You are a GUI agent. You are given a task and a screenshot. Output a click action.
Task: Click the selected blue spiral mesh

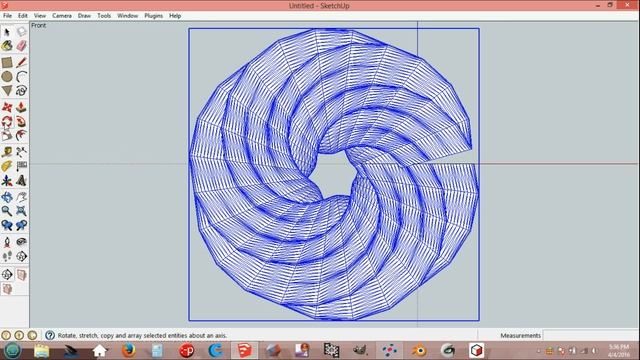pos(333,174)
